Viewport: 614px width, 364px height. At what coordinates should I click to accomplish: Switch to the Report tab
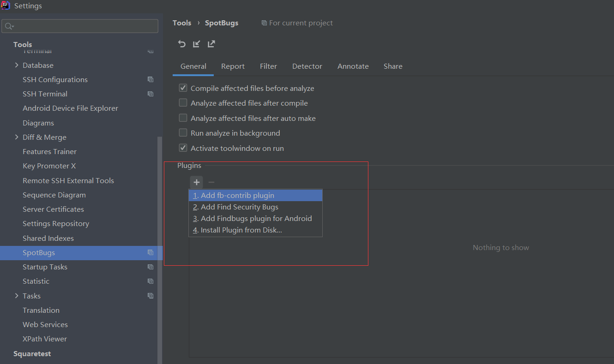click(x=233, y=66)
